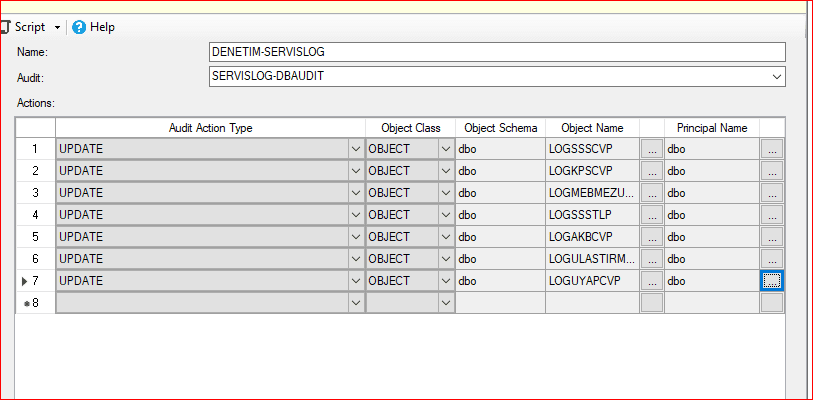Open the Audit SERVISLOG-DBAUDIT dropdown
The height and width of the screenshot is (400, 813).
coord(776,76)
